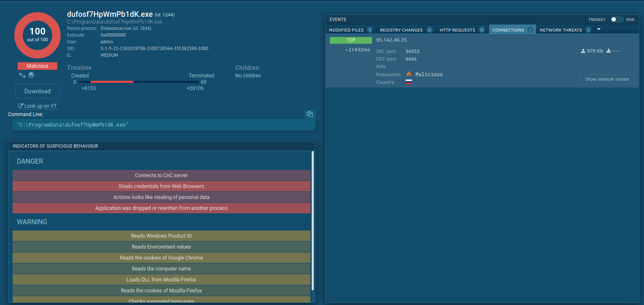This screenshot has width=644, height=305.
Task: Click the external link icon for VT
Action: 20,106
